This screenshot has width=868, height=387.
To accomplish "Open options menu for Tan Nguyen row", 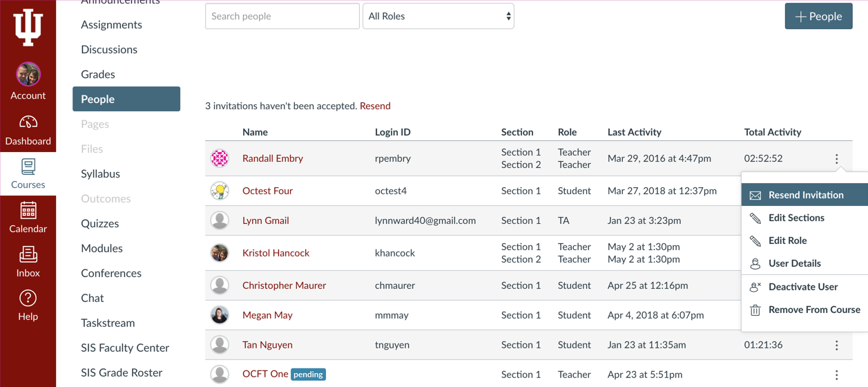I will [x=836, y=346].
